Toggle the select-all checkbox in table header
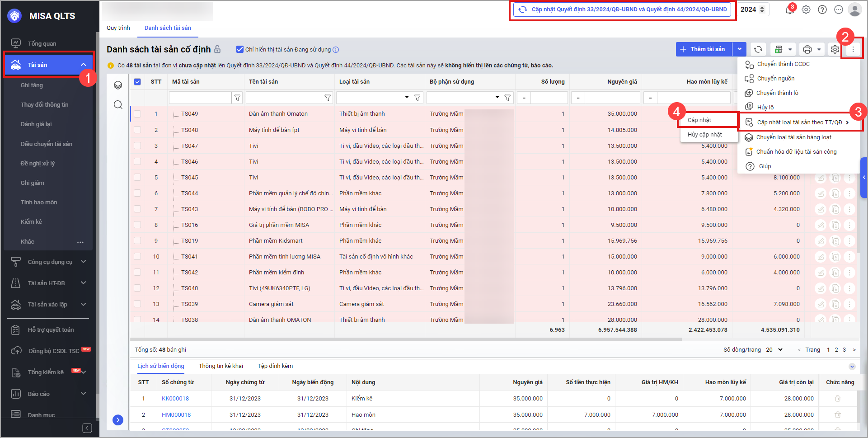The image size is (868, 438). (137, 82)
